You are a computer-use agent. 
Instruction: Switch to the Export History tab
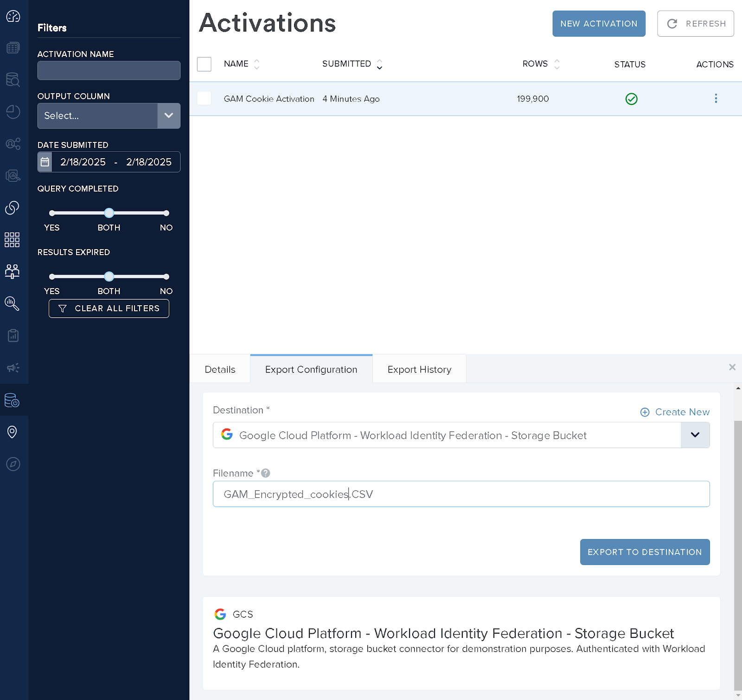pyautogui.click(x=419, y=369)
